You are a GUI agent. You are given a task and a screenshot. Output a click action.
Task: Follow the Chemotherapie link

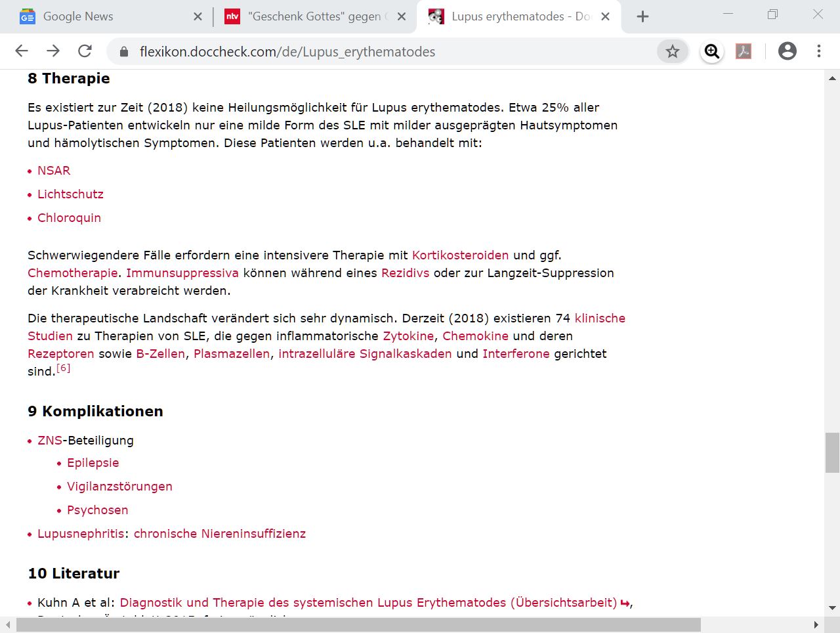click(x=72, y=273)
